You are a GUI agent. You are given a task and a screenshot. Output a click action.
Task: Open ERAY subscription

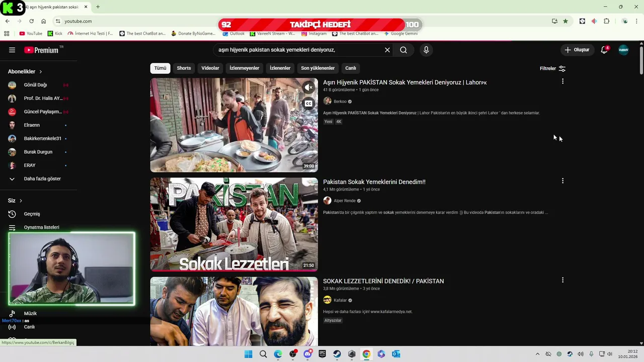(x=38, y=165)
